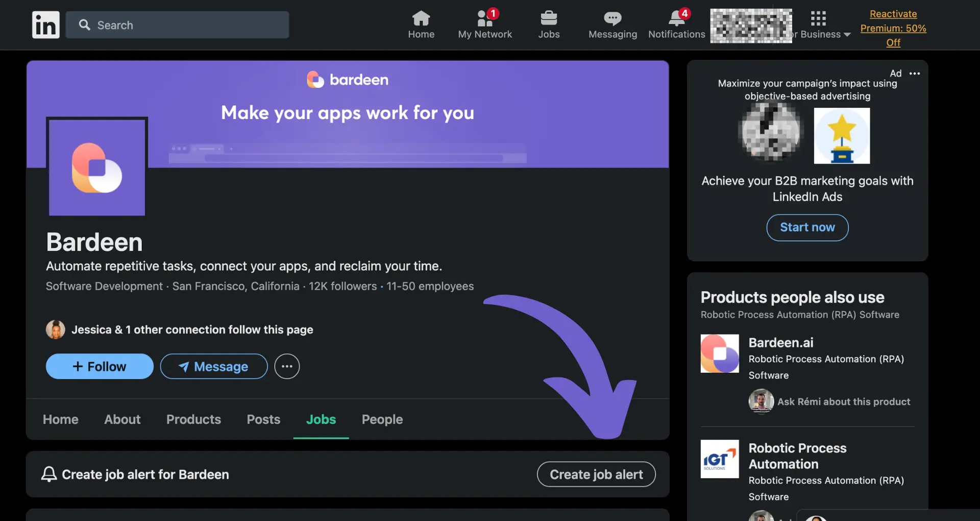Click the job alert bell icon

[49, 474]
